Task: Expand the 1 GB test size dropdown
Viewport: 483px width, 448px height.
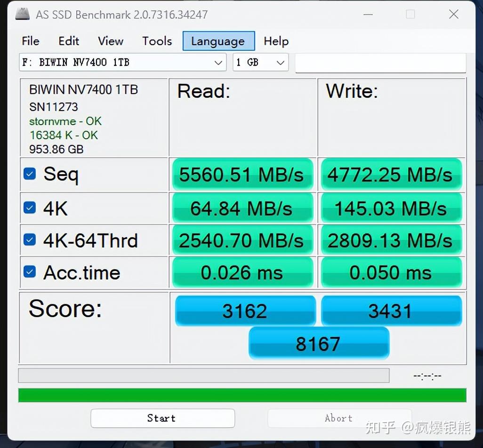Action: pos(261,62)
